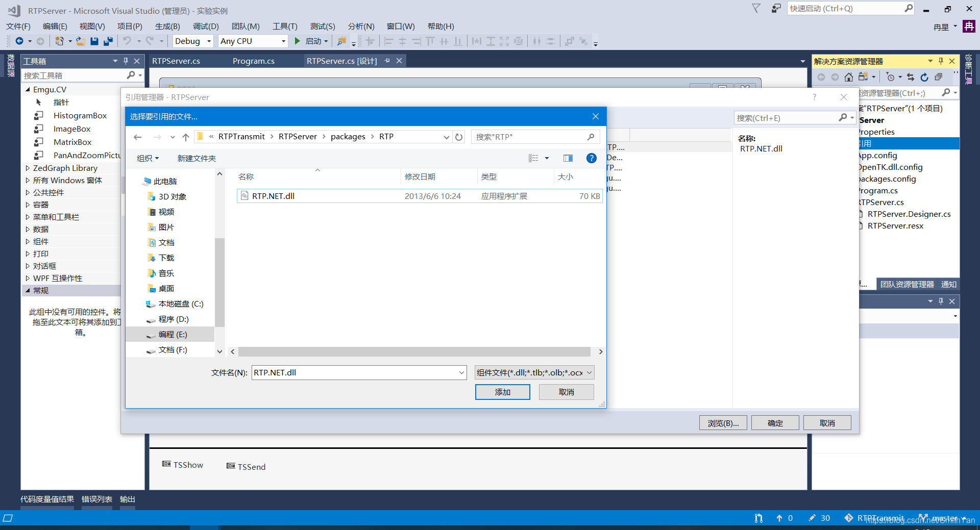Click the search magnifier in Toolbox search

tap(131, 75)
